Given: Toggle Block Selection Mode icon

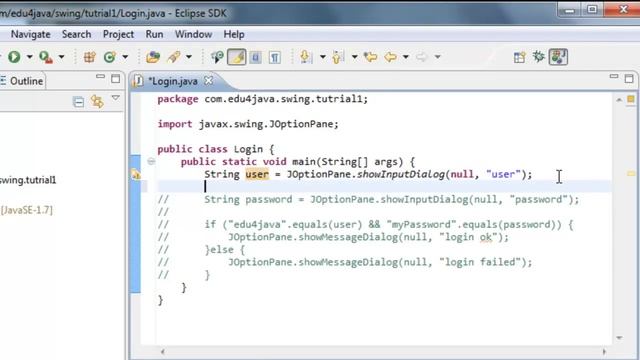Looking at the screenshot, I should pos(256,57).
